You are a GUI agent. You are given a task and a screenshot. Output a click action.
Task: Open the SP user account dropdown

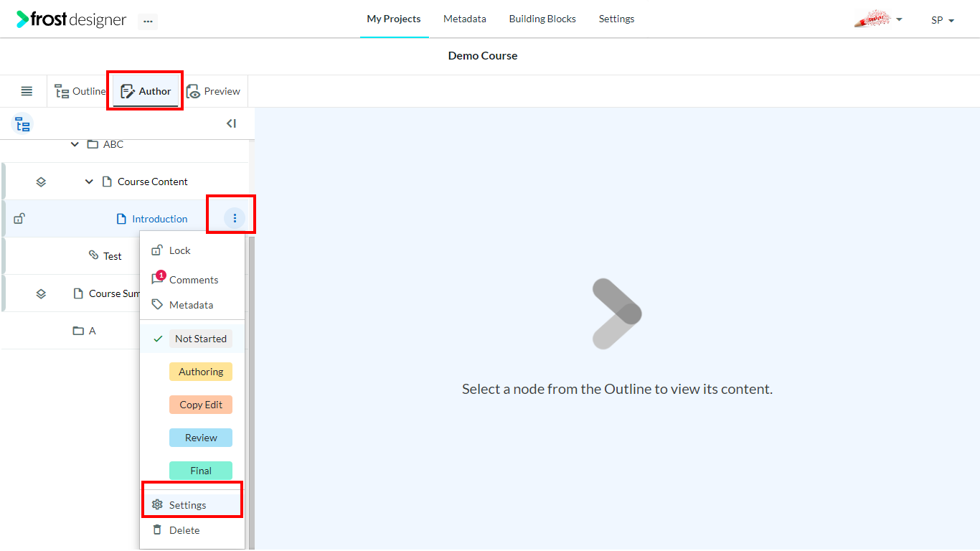(943, 20)
